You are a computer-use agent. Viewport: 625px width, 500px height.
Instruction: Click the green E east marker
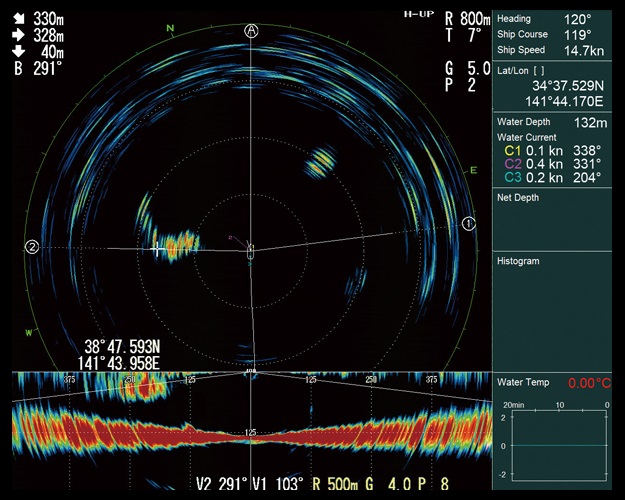pyautogui.click(x=473, y=171)
